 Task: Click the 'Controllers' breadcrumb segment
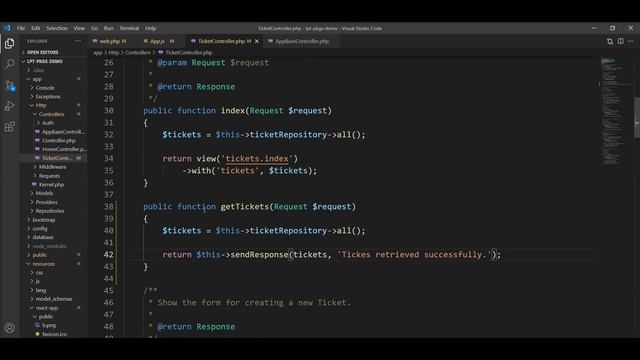138,53
